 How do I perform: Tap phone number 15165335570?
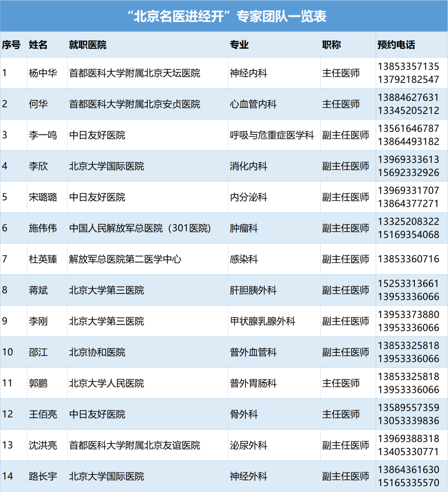[408, 483]
